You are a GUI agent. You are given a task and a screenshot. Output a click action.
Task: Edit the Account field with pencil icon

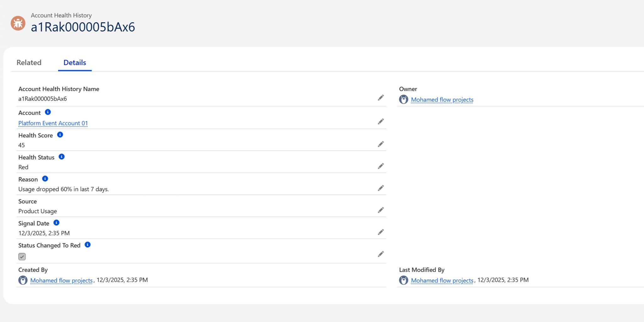(x=380, y=121)
